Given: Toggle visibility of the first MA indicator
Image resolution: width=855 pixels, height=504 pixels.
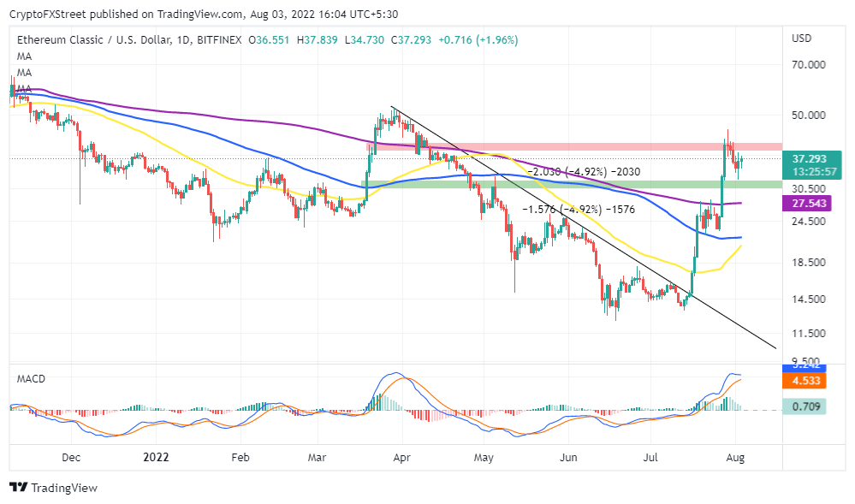Looking at the screenshot, I should pyautogui.click(x=22, y=56).
